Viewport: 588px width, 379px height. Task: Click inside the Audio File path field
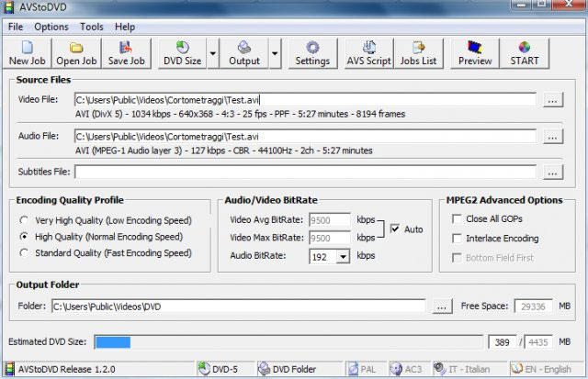point(305,137)
